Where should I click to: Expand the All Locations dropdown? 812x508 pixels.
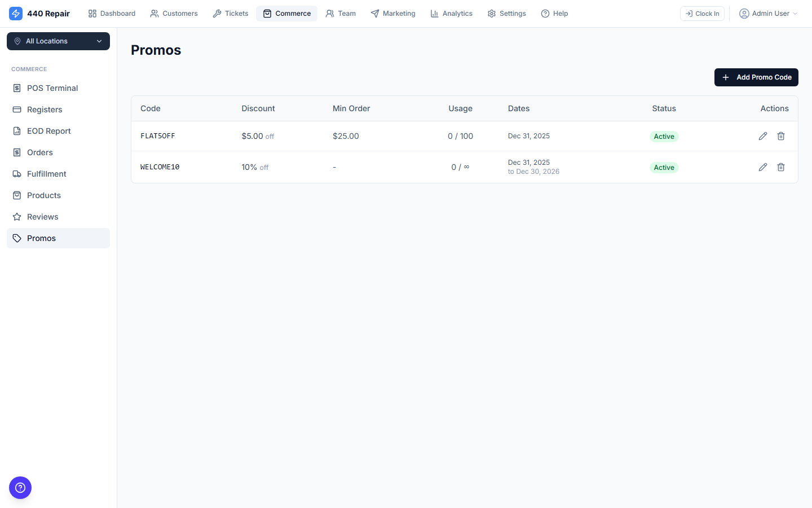tap(58, 41)
